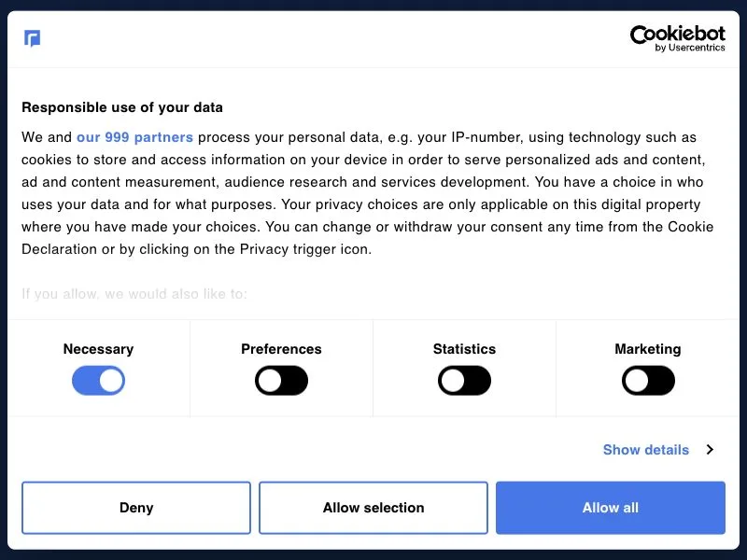This screenshot has height=560, width=747.
Task: Click the 'by Usercentrics' tagline text
Action: [x=690, y=48]
